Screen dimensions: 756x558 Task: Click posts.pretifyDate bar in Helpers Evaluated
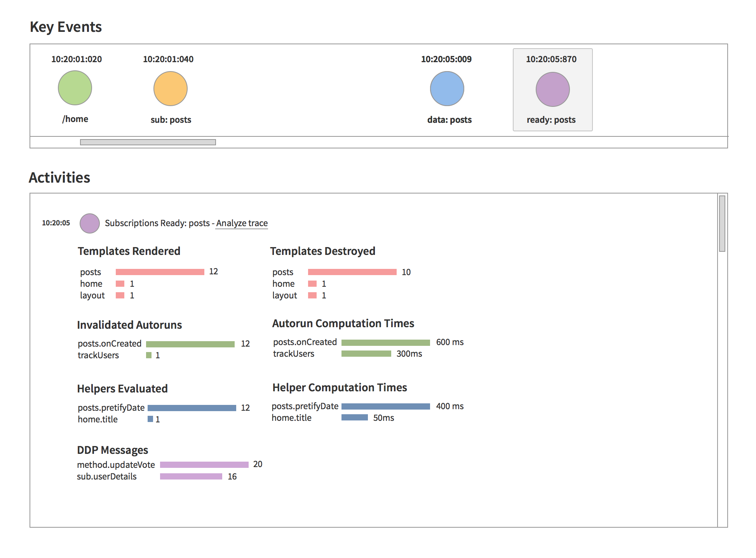tap(192, 408)
